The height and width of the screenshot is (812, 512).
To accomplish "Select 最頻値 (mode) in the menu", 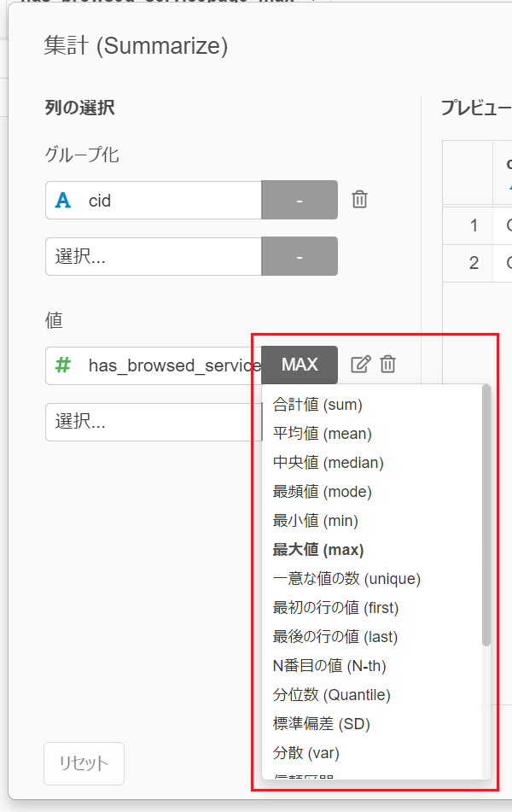I will 322,492.
